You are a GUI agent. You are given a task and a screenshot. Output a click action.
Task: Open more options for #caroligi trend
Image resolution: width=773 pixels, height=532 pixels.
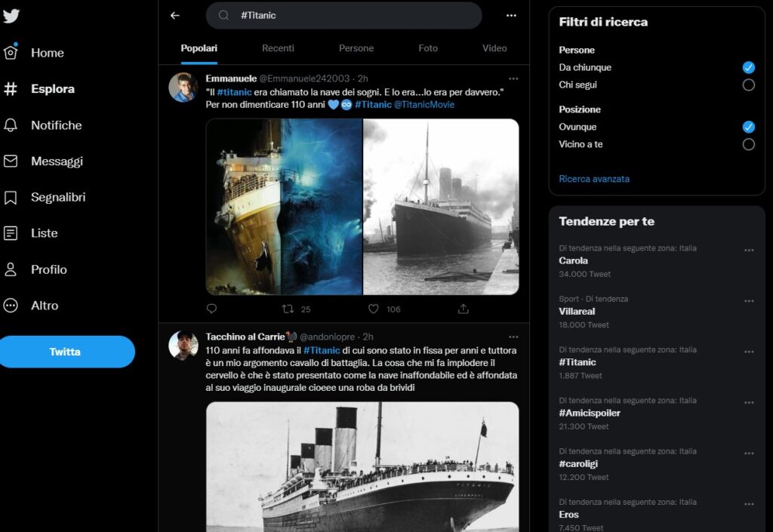coord(749,454)
